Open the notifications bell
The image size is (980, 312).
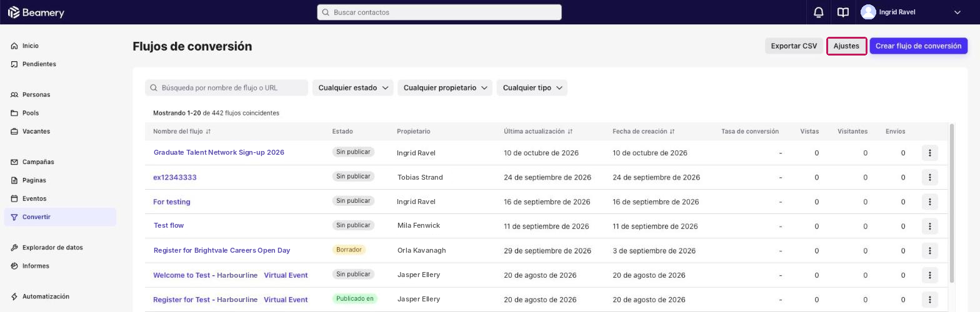coord(818,12)
